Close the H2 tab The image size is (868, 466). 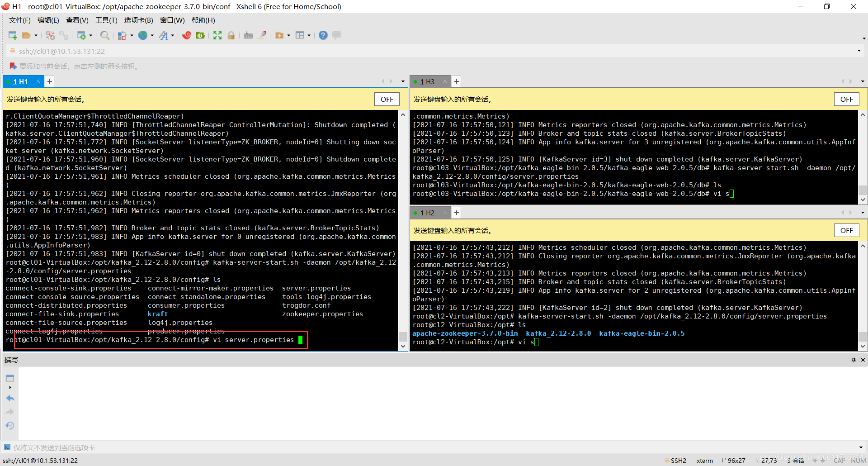(x=445, y=213)
